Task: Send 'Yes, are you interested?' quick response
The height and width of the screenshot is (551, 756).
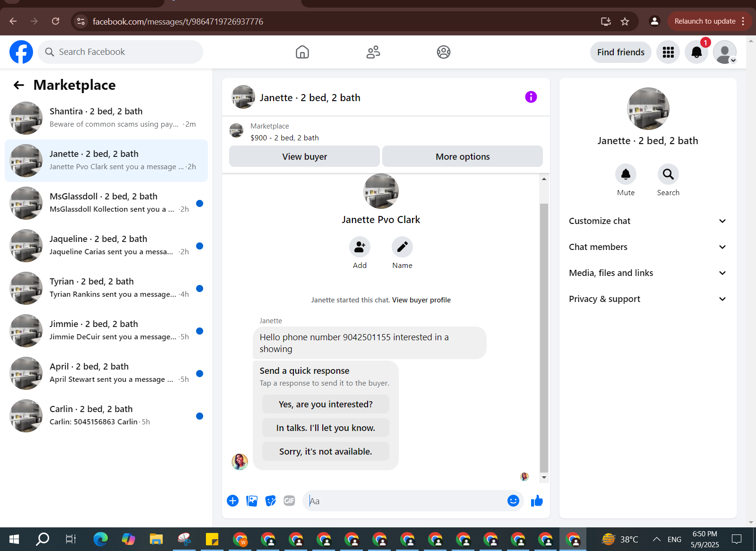Action: tap(326, 405)
